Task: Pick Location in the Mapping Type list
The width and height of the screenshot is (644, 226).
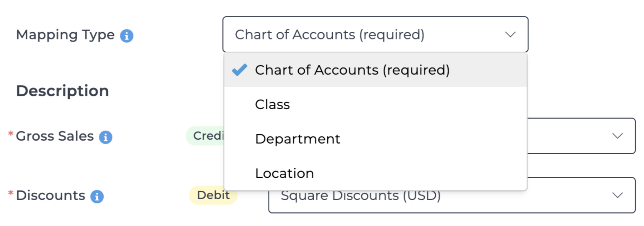Action: (284, 173)
